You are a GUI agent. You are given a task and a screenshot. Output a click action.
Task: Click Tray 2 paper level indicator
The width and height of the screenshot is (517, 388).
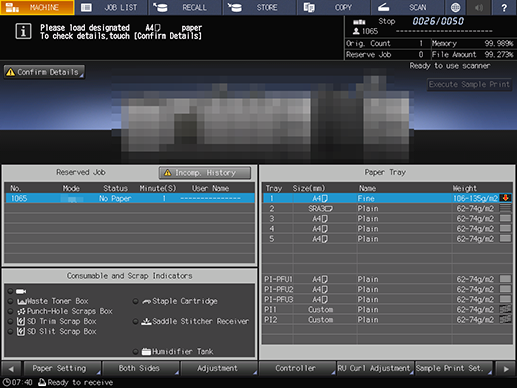pos(506,208)
